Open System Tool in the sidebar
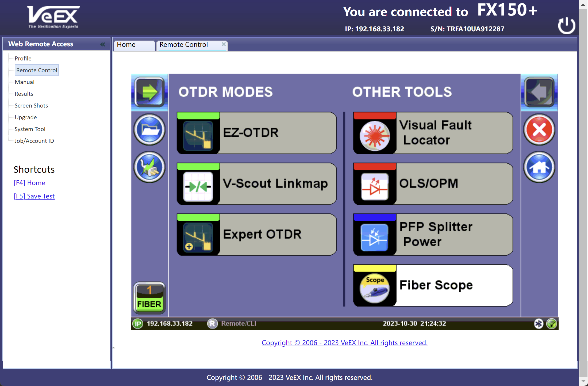588x386 pixels. 30,129
